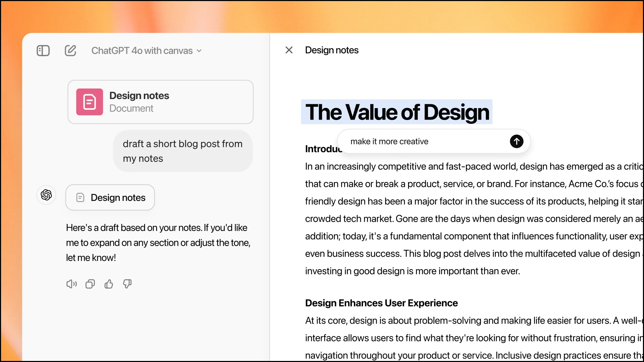The width and height of the screenshot is (644, 362).
Task: Play the response with Read aloud icon
Action: [x=72, y=284]
